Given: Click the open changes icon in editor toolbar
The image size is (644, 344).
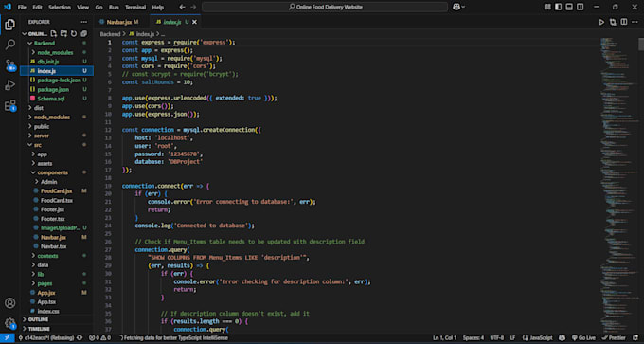Looking at the screenshot, I should click(613, 22).
